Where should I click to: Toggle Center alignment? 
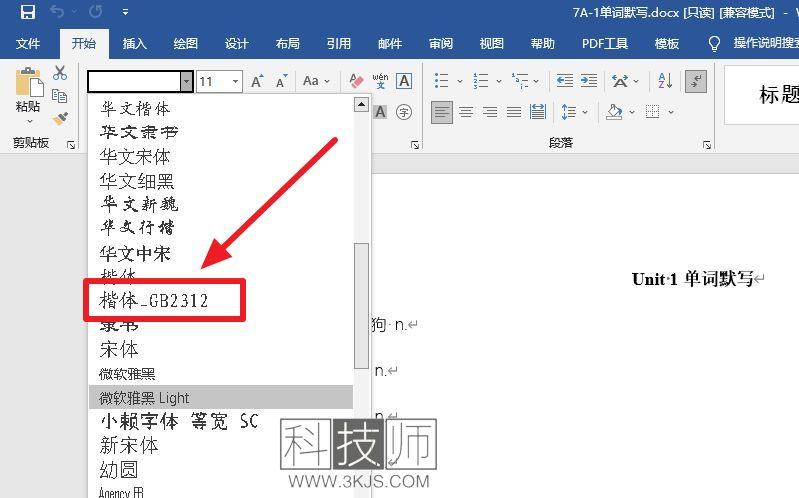tap(466, 112)
